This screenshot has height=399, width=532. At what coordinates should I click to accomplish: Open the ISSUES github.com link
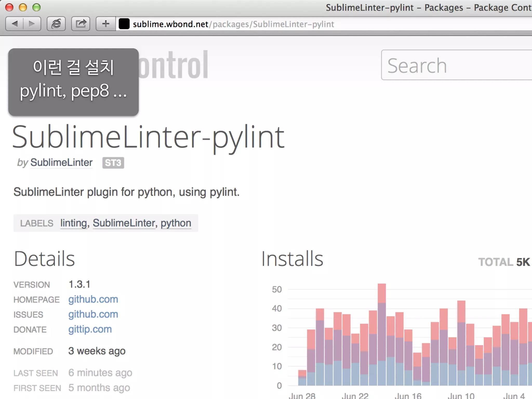tap(93, 314)
